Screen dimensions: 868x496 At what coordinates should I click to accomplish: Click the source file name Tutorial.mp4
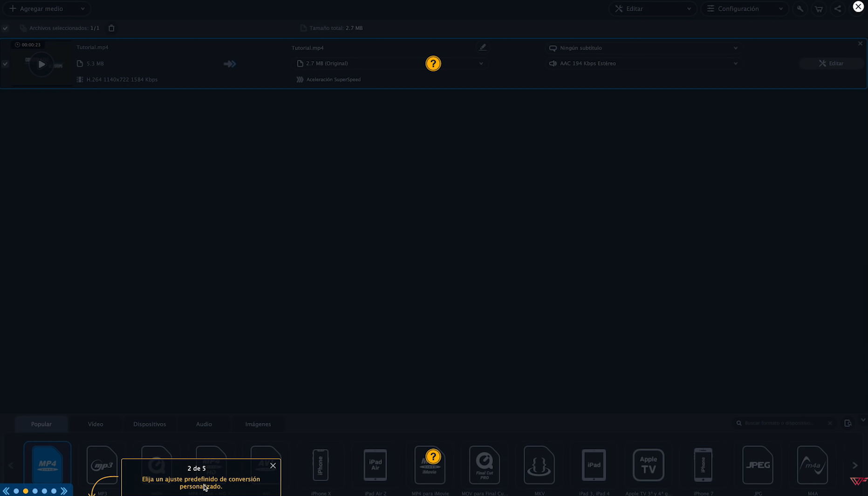92,47
